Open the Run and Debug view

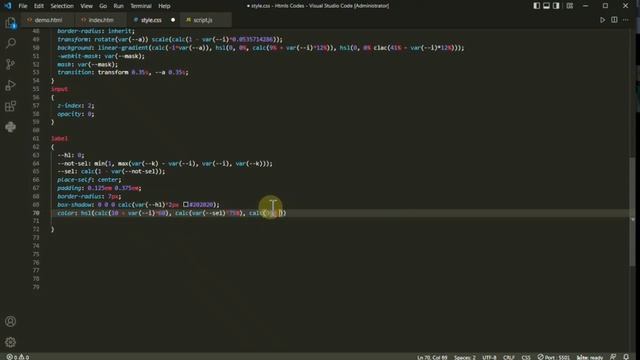11,85
